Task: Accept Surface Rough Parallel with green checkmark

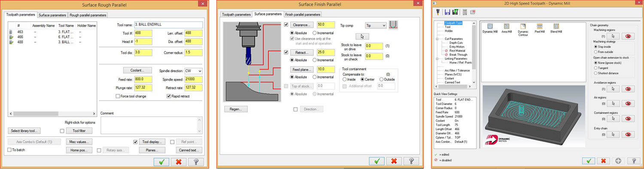Action: click(161, 162)
